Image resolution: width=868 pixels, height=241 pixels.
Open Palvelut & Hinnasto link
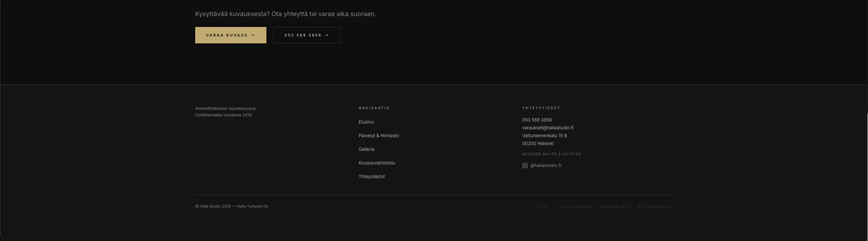pos(379,136)
